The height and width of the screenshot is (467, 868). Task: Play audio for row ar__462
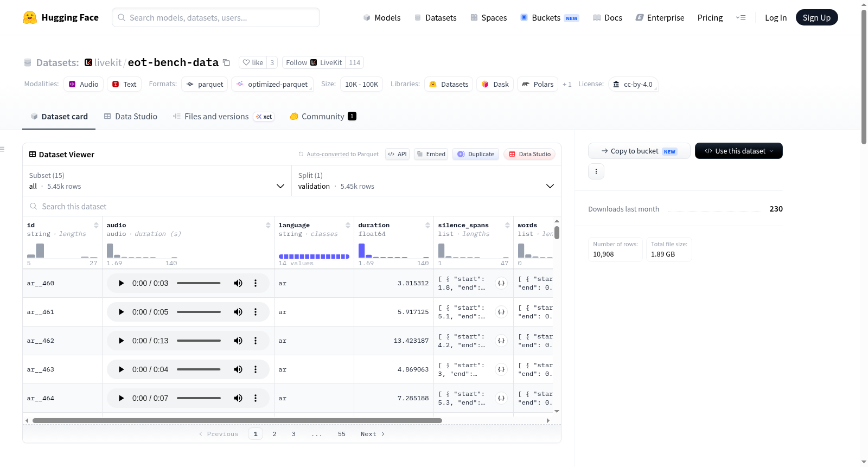point(121,341)
